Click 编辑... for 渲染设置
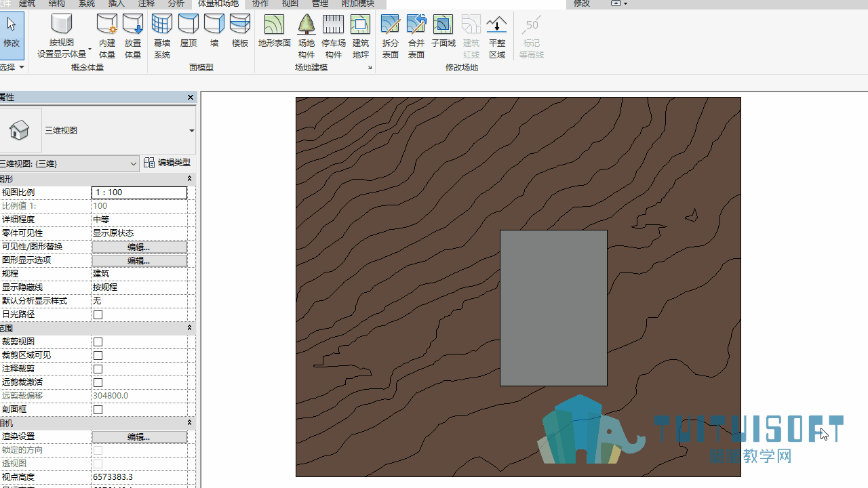 pyautogui.click(x=139, y=436)
